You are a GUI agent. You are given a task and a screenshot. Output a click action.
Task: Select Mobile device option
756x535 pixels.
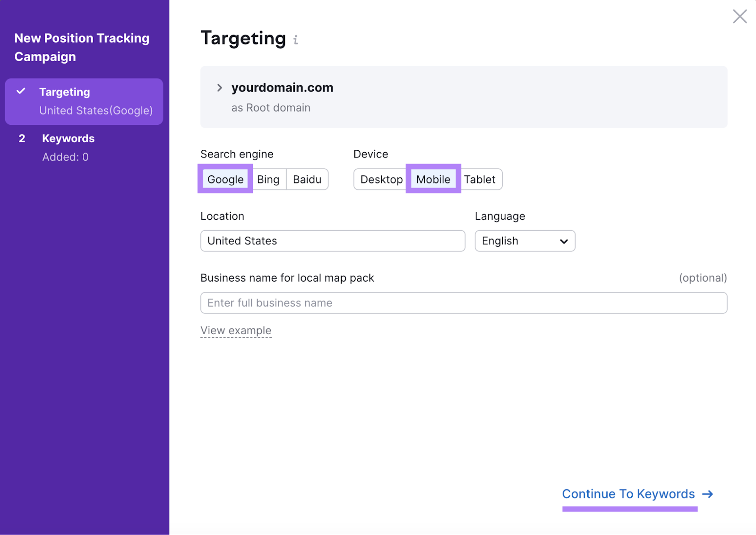pyautogui.click(x=433, y=180)
